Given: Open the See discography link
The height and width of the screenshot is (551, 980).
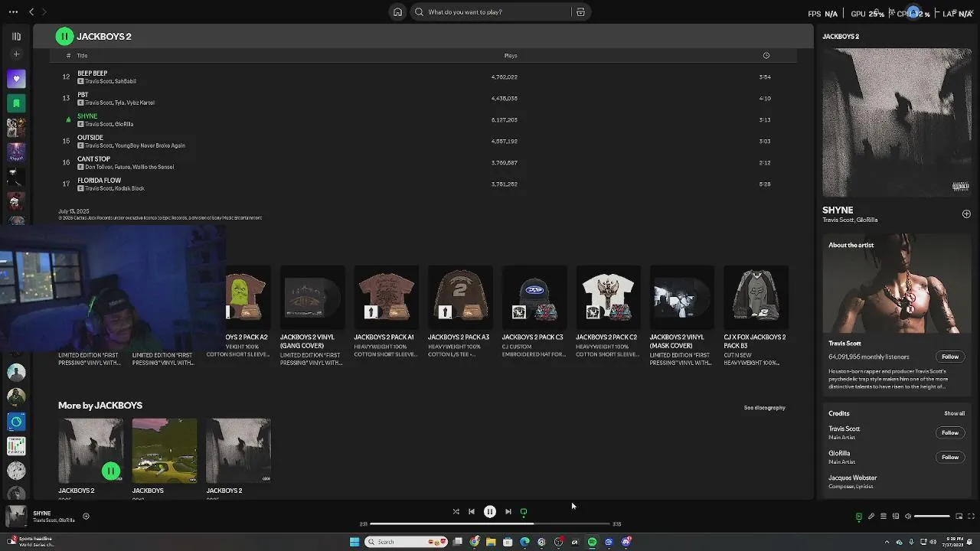Looking at the screenshot, I should [764, 407].
